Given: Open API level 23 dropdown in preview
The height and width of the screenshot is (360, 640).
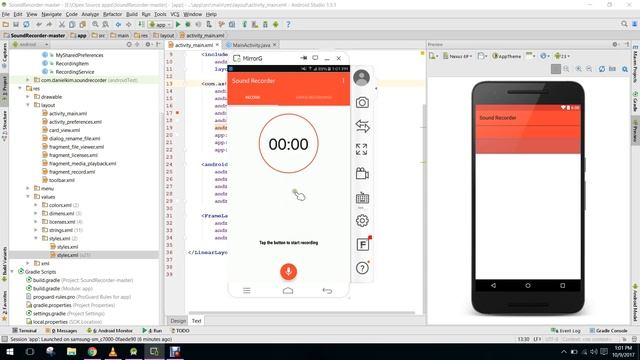Looking at the screenshot, I should coord(562,56).
